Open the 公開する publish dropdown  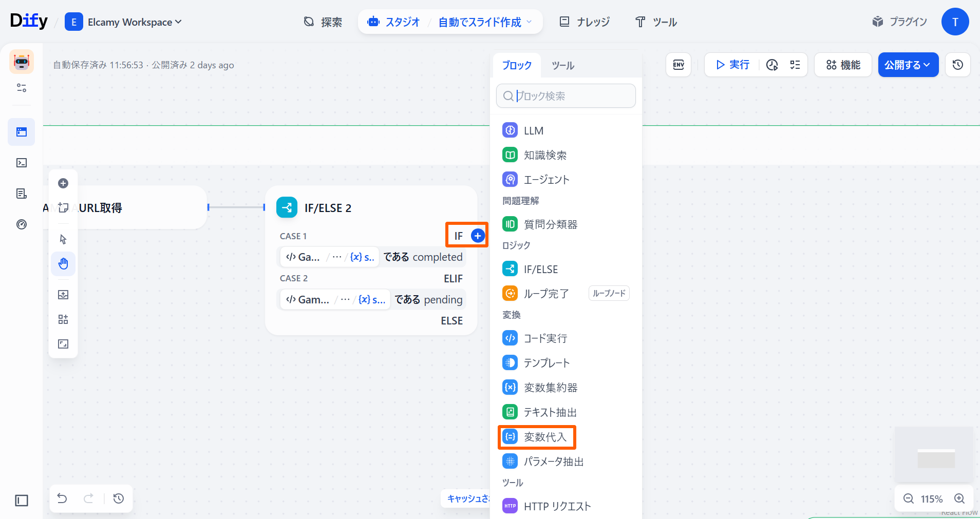tap(908, 65)
